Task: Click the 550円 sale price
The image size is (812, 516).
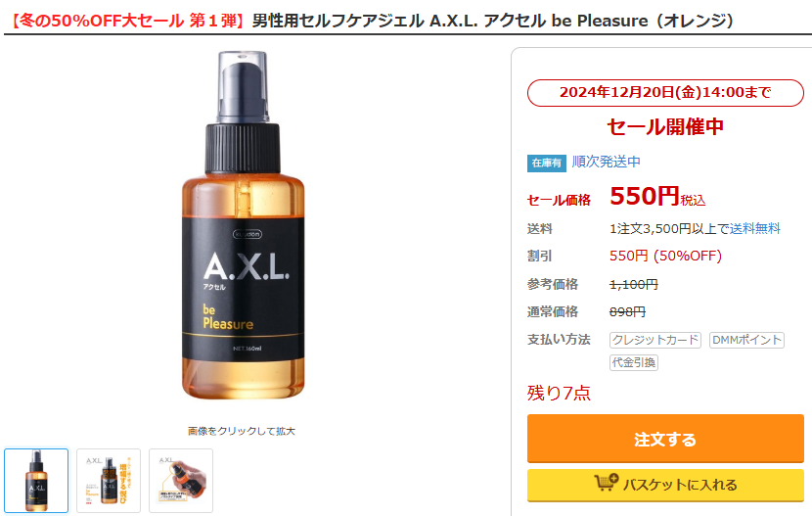Action: point(644,196)
